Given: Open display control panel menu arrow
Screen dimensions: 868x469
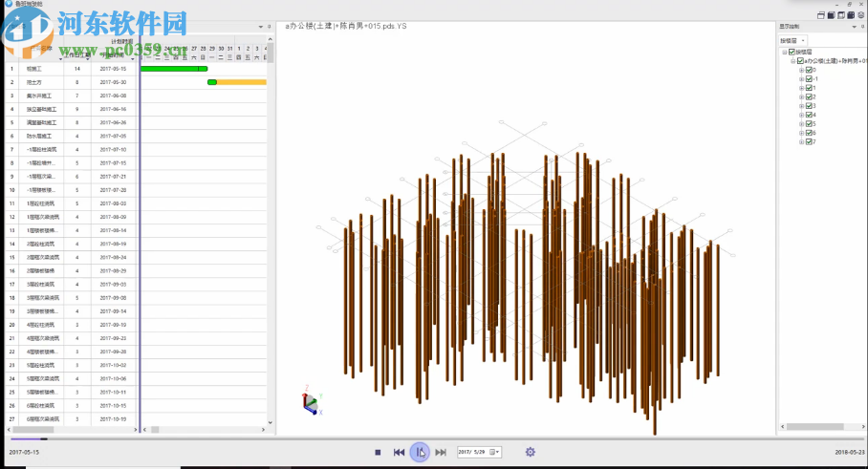Looking at the screenshot, I should click(855, 27).
